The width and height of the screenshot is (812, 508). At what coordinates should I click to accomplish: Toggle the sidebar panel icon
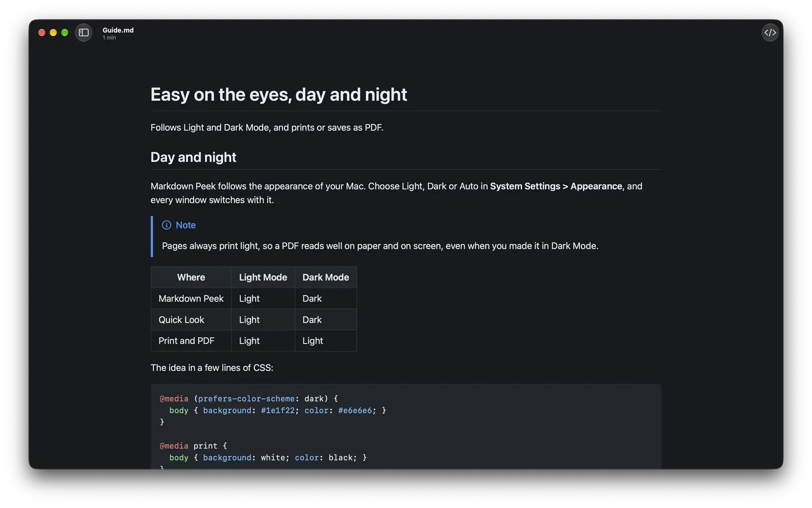[x=83, y=33]
